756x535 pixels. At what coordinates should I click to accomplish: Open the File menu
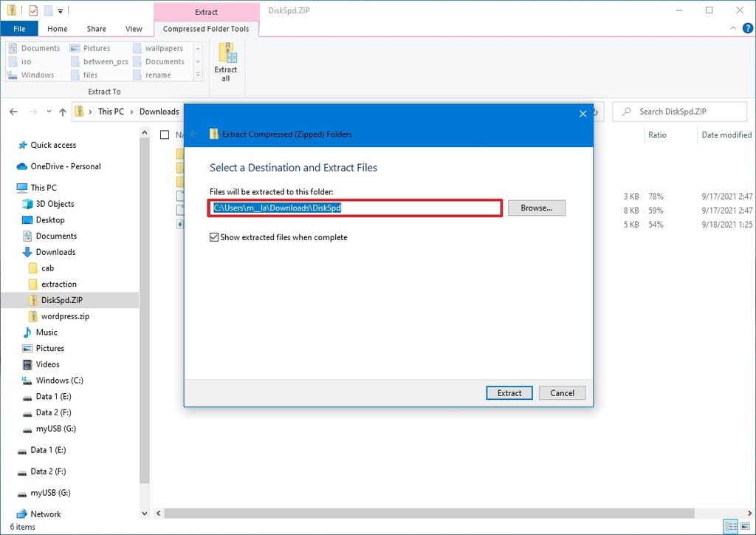(19, 28)
